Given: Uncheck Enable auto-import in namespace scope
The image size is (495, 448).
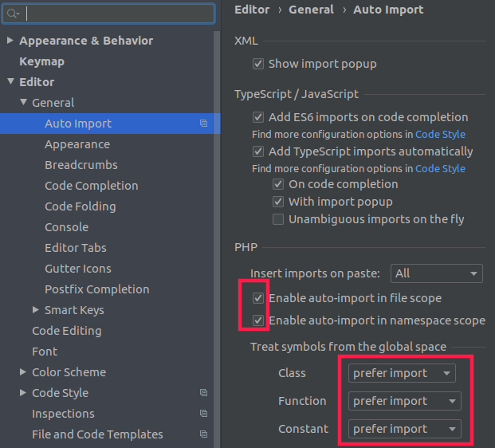Looking at the screenshot, I should coord(258,320).
